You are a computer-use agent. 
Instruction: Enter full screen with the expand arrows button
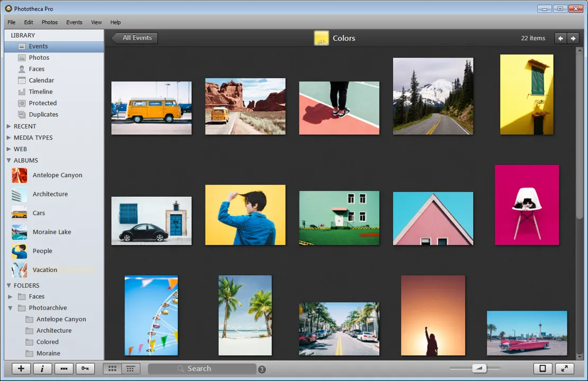click(564, 369)
